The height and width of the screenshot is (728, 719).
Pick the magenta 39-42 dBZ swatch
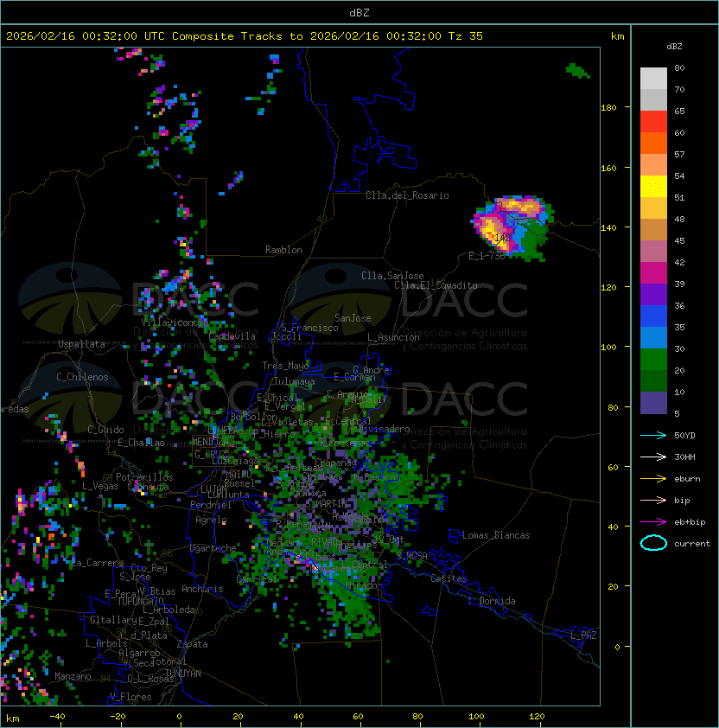tap(653, 273)
